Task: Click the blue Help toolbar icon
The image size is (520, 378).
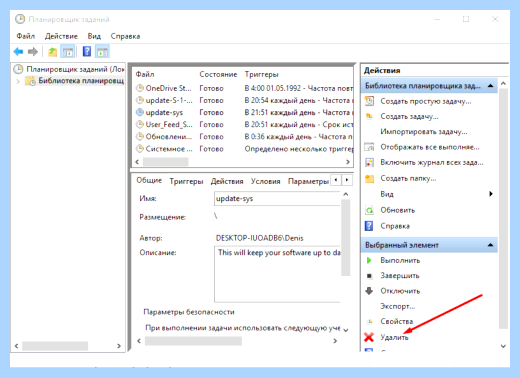Action: tap(87, 51)
